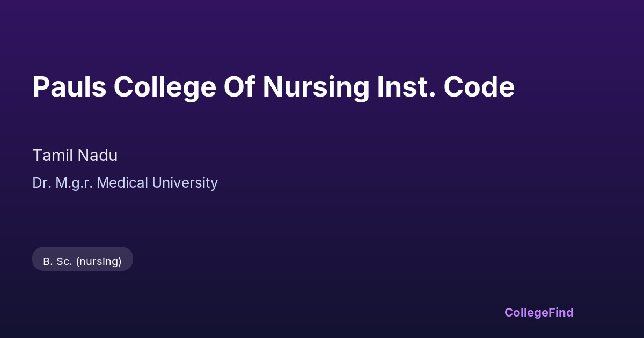Click the word "Pauls" in the title
The width and height of the screenshot is (644, 338).
point(69,87)
